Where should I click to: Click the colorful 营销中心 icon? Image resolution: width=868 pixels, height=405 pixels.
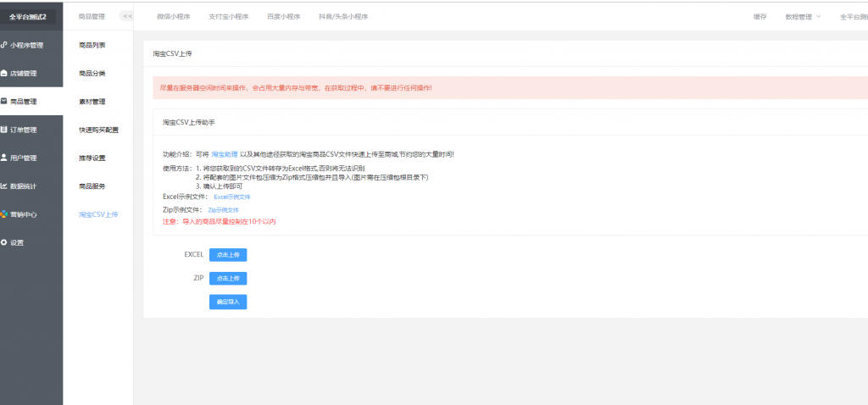click(4, 214)
